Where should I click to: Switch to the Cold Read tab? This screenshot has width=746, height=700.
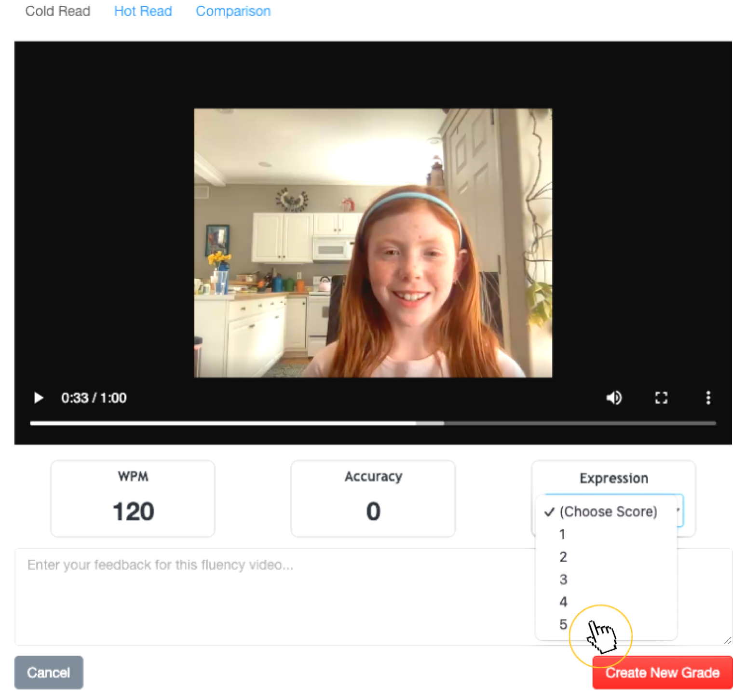pyautogui.click(x=57, y=11)
